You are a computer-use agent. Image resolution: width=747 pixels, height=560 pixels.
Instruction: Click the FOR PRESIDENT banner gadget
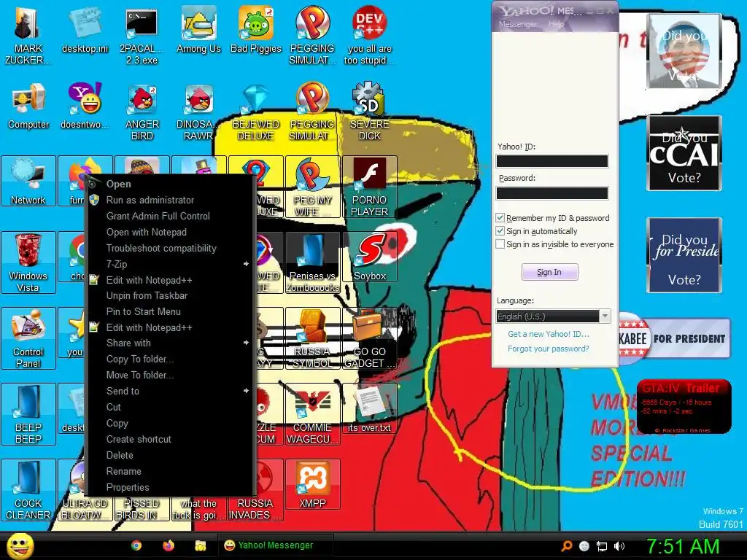click(x=675, y=338)
